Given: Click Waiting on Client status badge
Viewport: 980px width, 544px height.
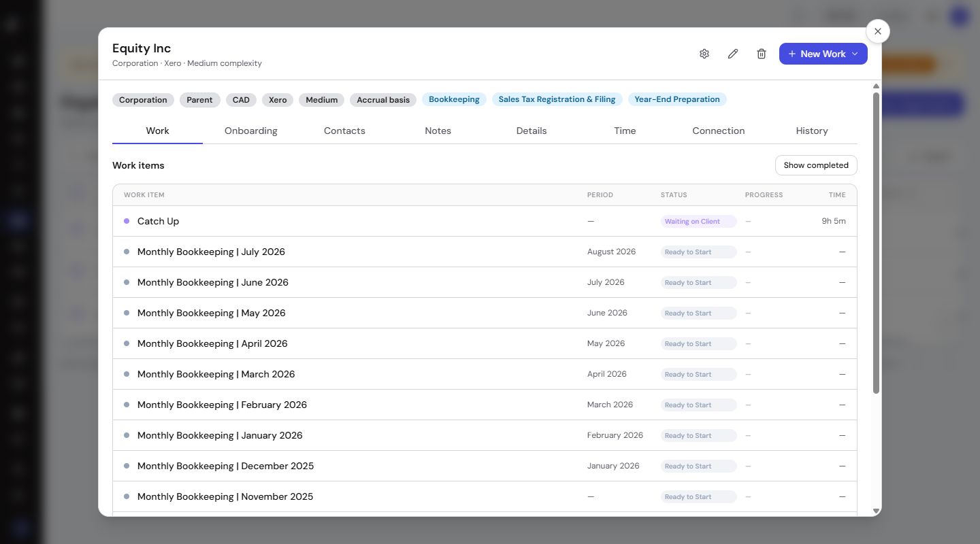Looking at the screenshot, I should coord(698,221).
